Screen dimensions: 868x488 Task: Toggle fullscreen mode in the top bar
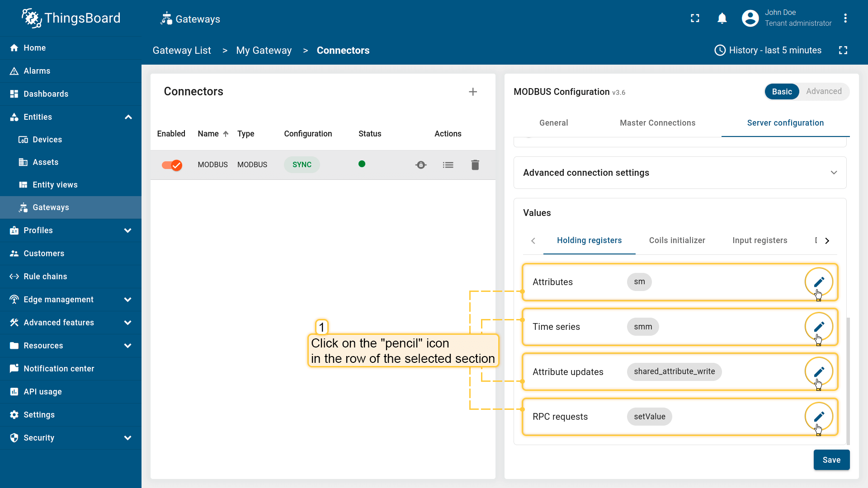click(x=695, y=19)
